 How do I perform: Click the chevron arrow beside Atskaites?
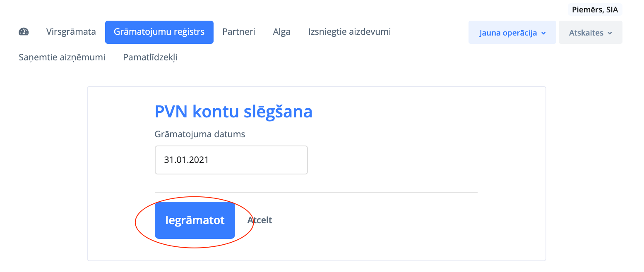[x=610, y=33]
